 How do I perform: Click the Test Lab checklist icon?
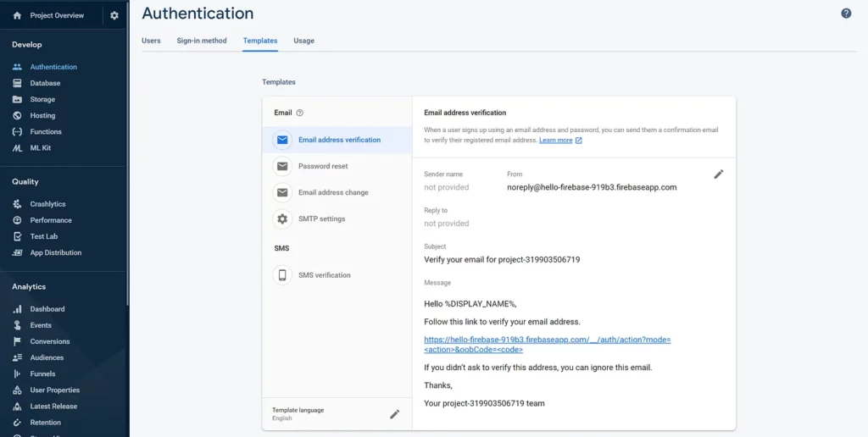tap(17, 236)
